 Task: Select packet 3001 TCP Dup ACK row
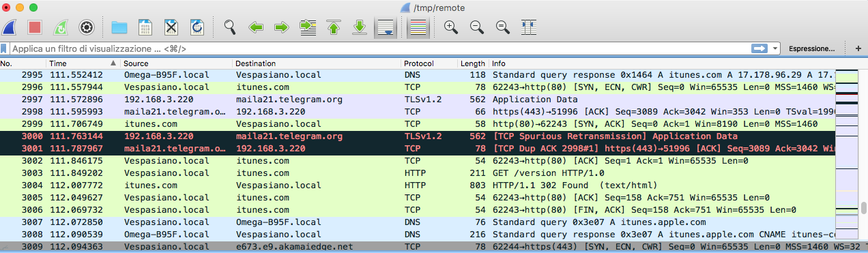pos(418,148)
